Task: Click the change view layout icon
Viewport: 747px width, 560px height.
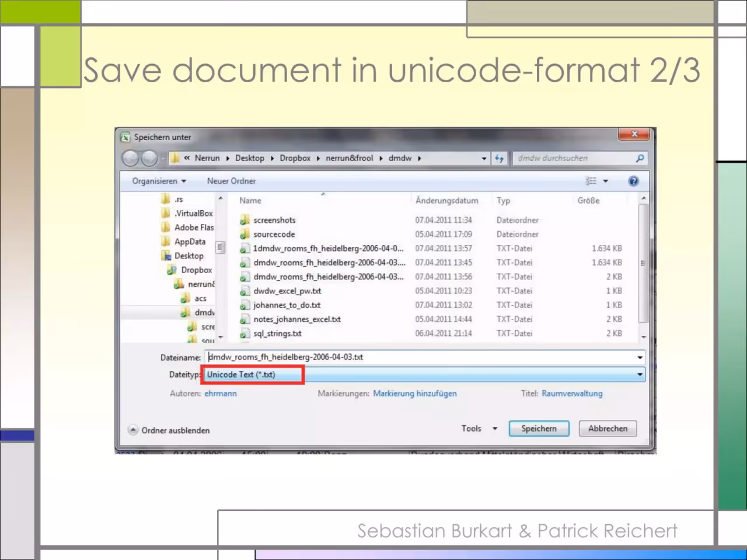Action: pos(591,181)
